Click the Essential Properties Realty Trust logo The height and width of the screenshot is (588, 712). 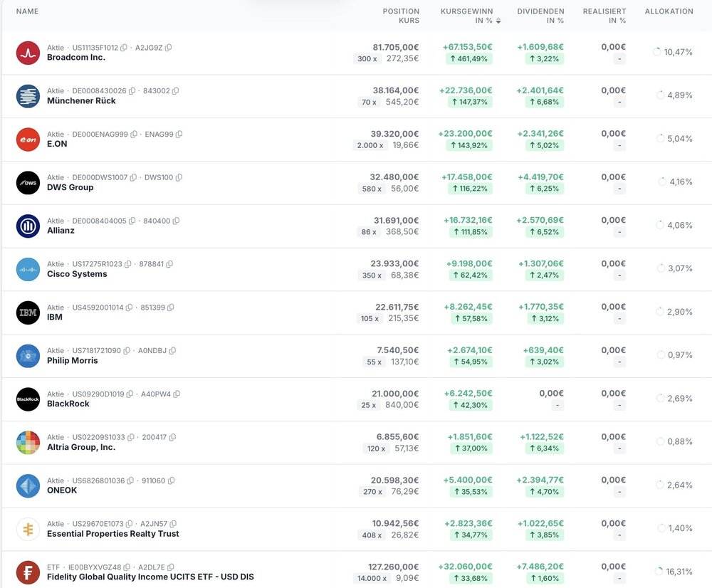tap(28, 530)
